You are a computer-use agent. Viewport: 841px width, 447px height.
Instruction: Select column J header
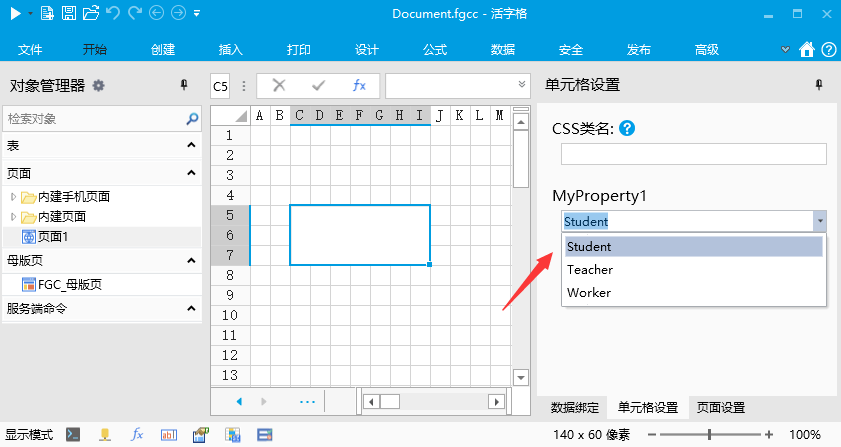[440, 115]
